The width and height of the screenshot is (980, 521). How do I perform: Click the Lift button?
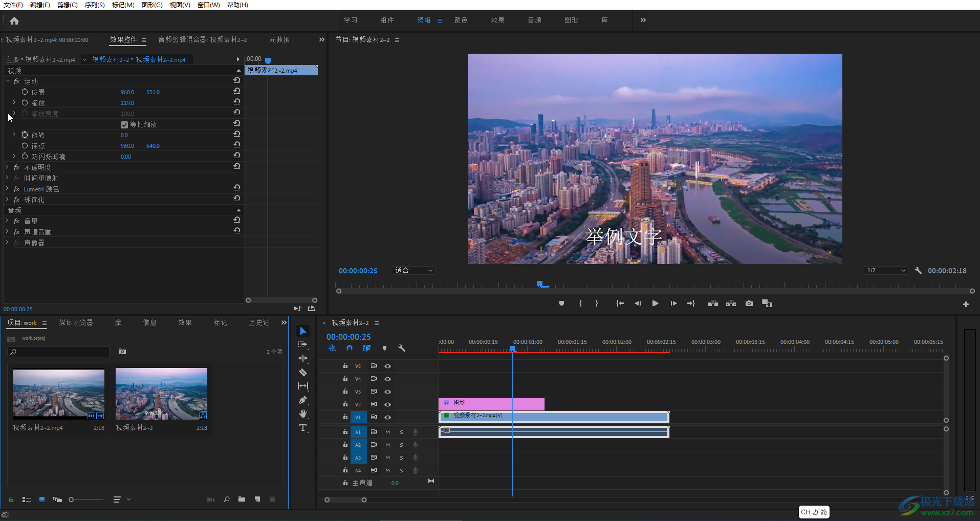713,303
